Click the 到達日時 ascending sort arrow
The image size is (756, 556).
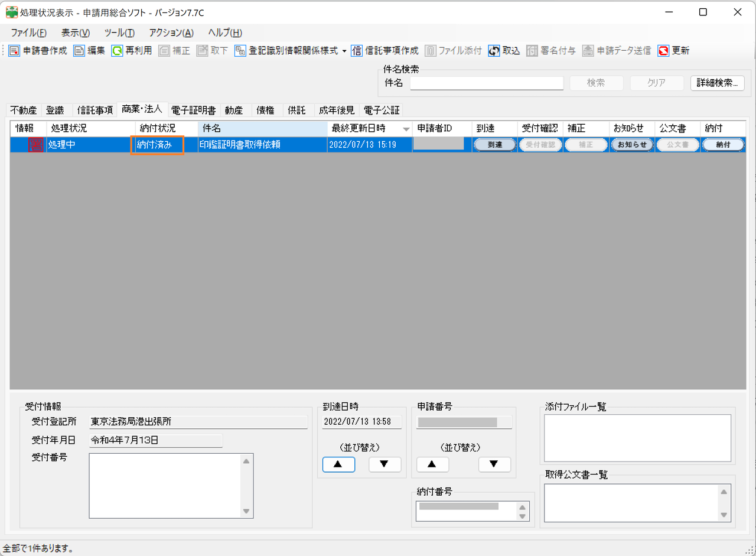(338, 464)
